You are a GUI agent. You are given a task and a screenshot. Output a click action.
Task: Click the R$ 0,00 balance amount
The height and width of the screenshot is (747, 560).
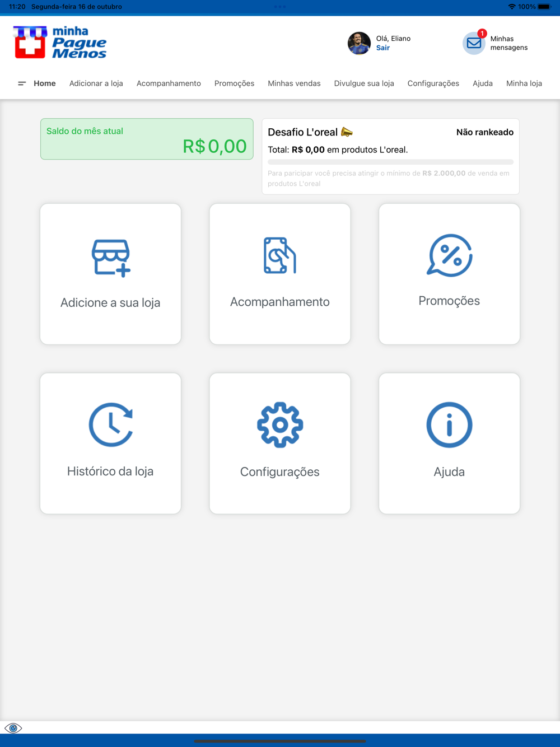[214, 146]
